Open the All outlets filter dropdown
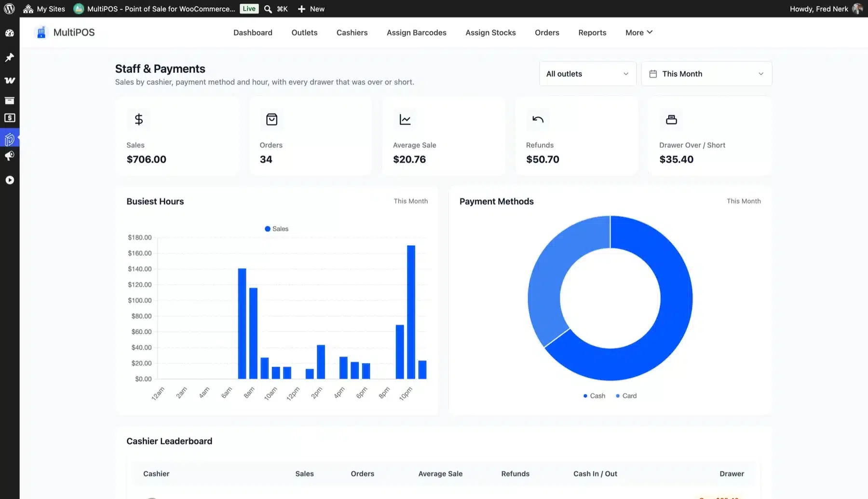868x499 pixels. tap(588, 74)
